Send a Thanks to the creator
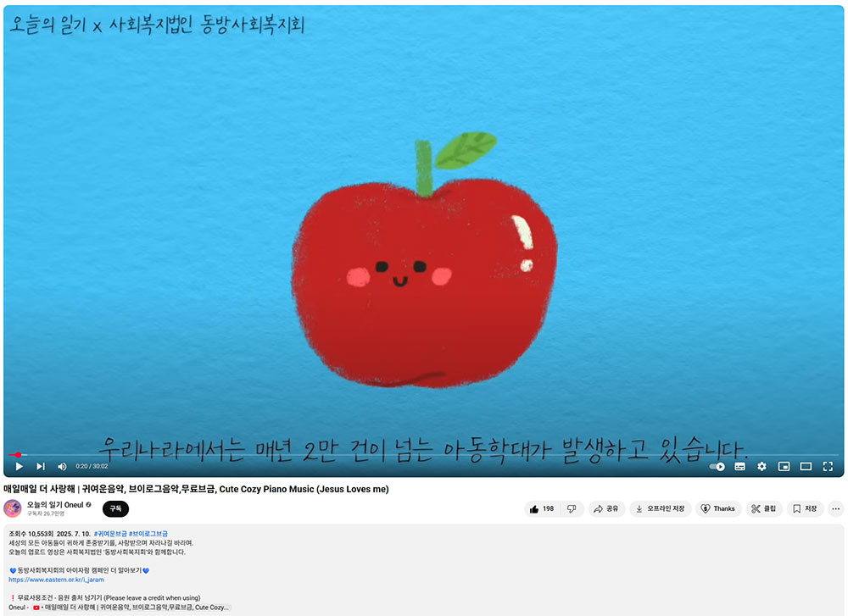The width and height of the screenshot is (848, 616). [x=717, y=509]
